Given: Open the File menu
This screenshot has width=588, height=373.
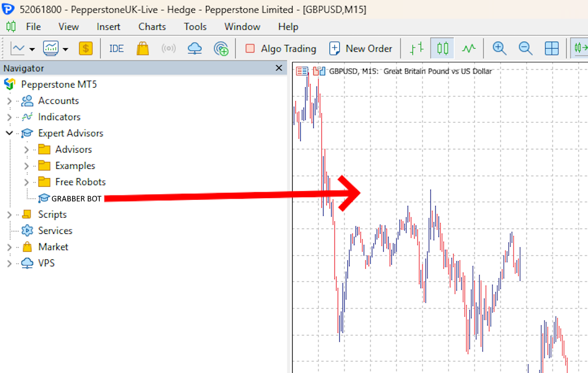Looking at the screenshot, I should click(x=33, y=27).
